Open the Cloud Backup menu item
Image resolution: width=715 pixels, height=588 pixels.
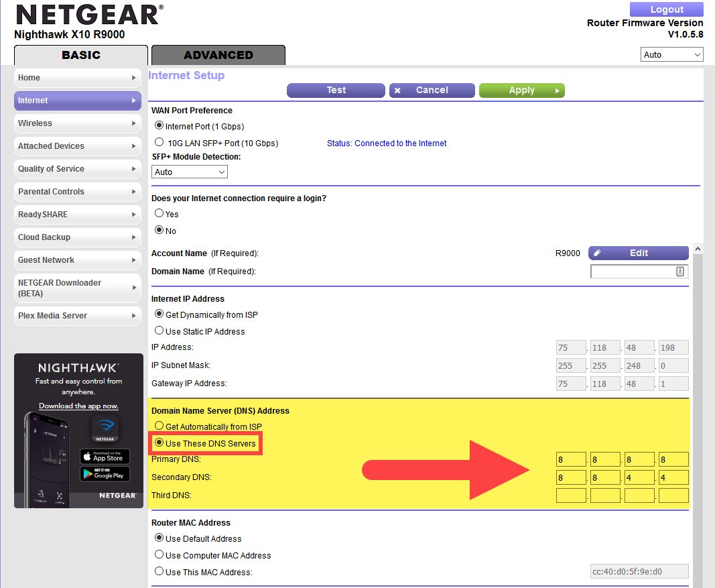click(x=78, y=237)
